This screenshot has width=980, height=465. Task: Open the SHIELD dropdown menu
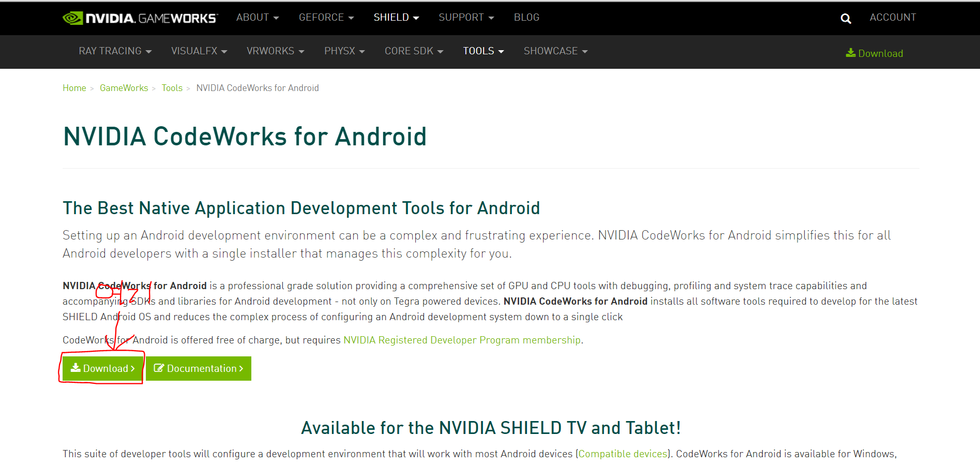coord(396,18)
